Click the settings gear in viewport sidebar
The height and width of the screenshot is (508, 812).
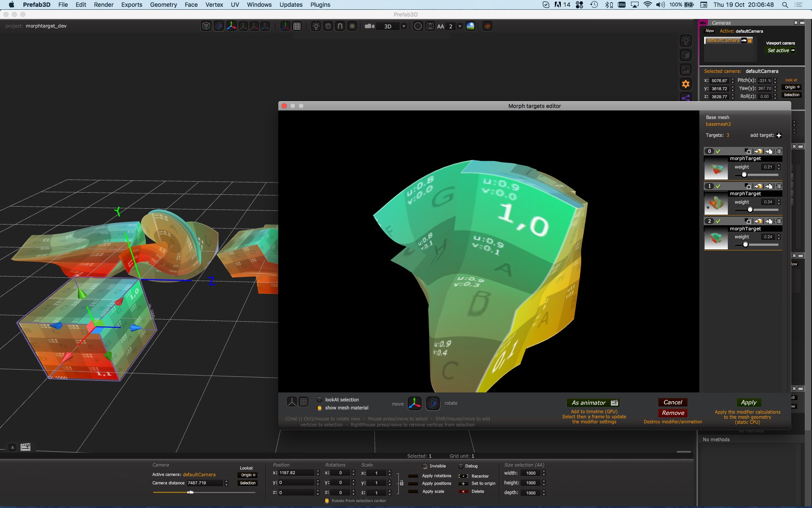pos(686,84)
